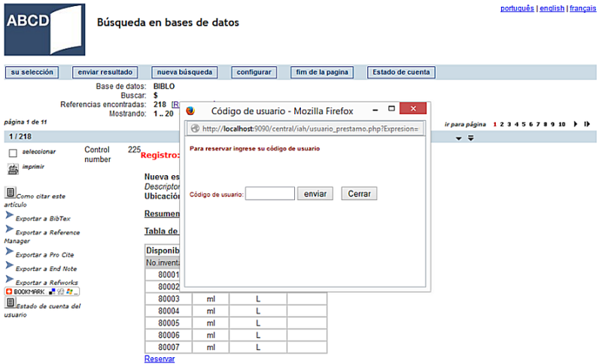Image resolution: width=602 pixels, height=364 pixels.
Task: Click the Reservar link below the table
Action: point(159,359)
